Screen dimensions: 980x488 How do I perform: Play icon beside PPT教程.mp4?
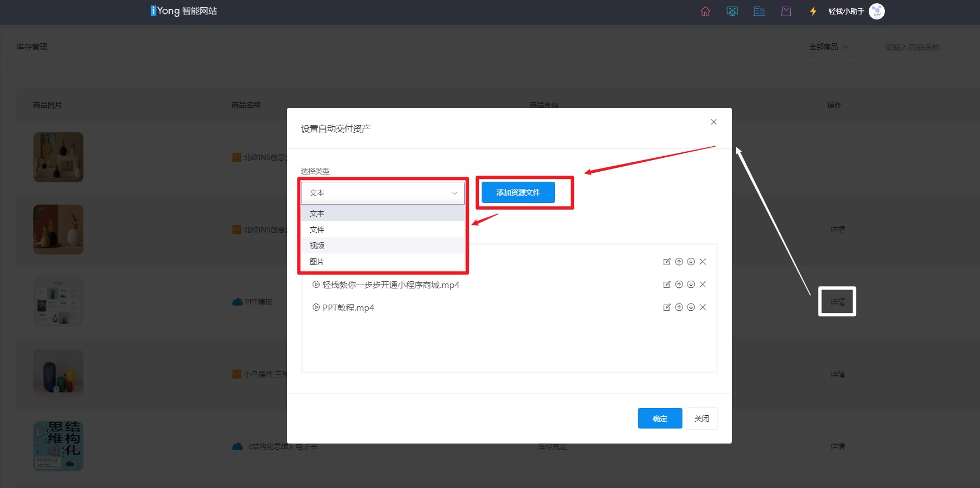coord(316,307)
